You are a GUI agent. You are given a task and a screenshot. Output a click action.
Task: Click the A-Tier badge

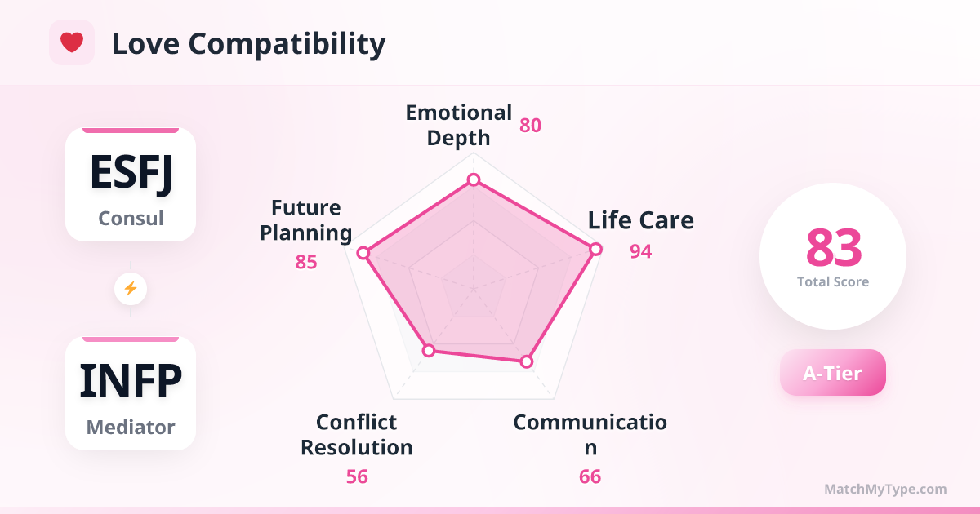[833, 373]
